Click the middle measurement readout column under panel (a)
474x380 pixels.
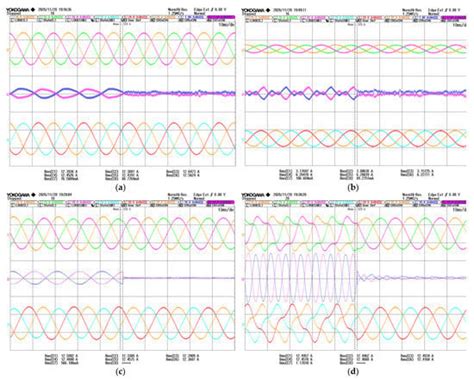click(x=122, y=175)
